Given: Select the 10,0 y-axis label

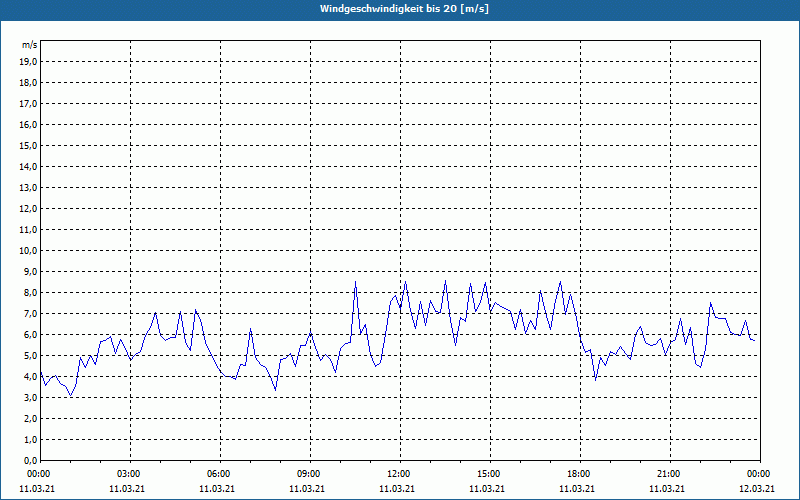Looking at the screenshot, I should pos(29,251).
